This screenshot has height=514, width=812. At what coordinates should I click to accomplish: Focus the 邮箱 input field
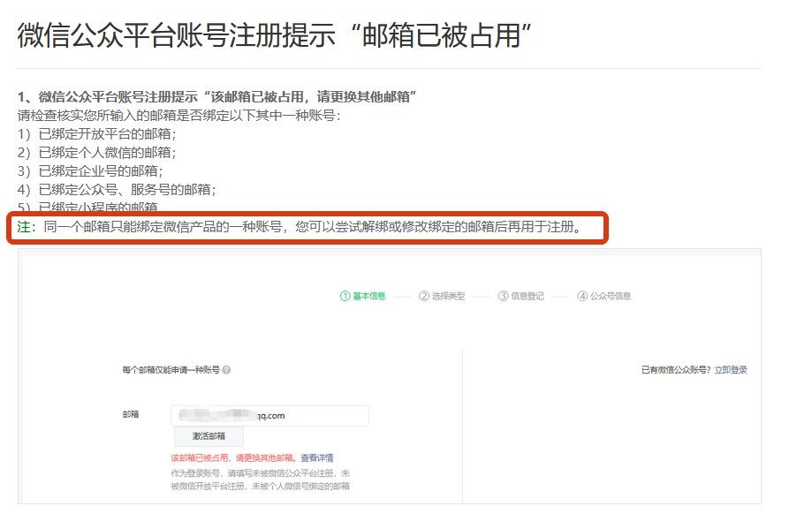(x=269, y=416)
